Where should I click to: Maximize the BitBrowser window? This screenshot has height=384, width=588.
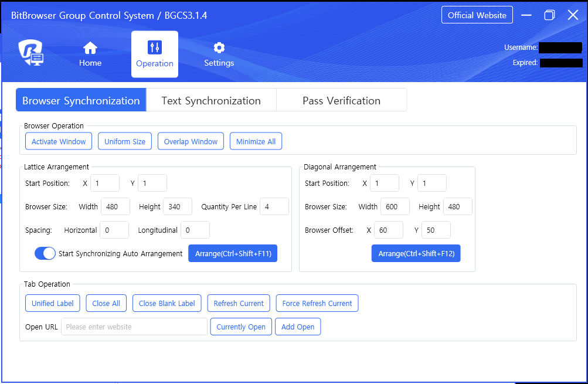pyautogui.click(x=549, y=15)
